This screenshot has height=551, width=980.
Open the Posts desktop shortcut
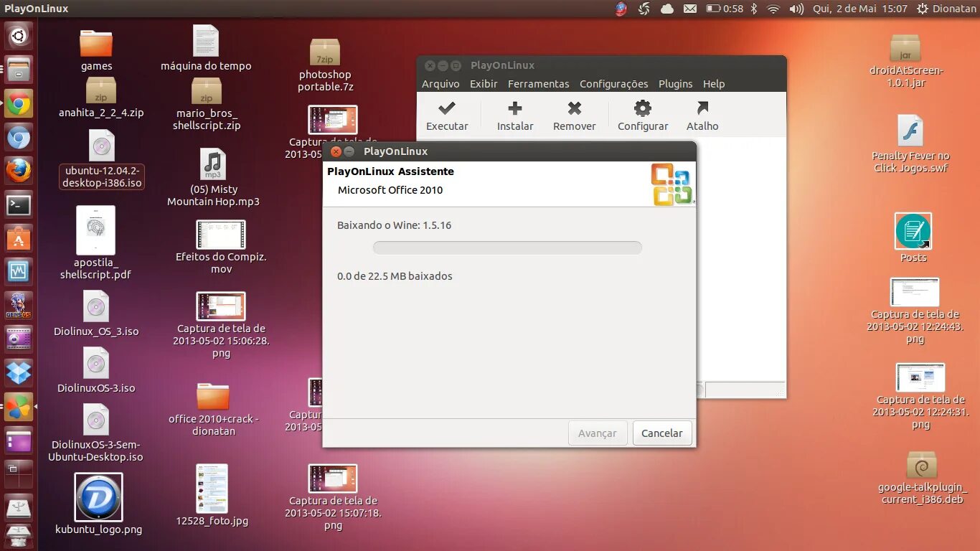[x=913, y=238]
